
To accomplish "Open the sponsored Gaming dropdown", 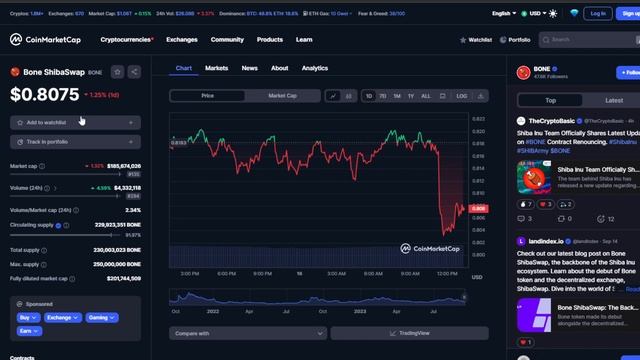I will point(102,318).
